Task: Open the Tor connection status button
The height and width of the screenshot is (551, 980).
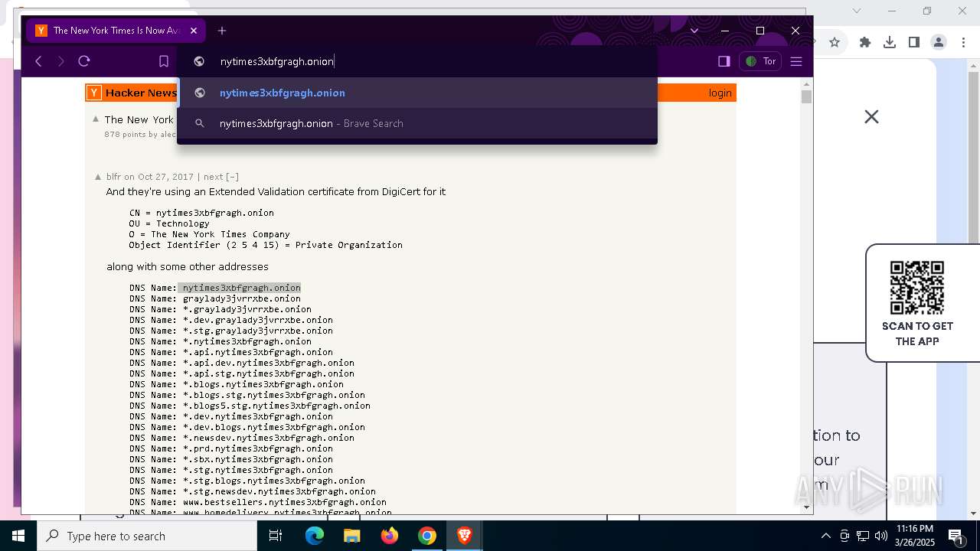Action: pyautogui.click(x=760, y=61)
